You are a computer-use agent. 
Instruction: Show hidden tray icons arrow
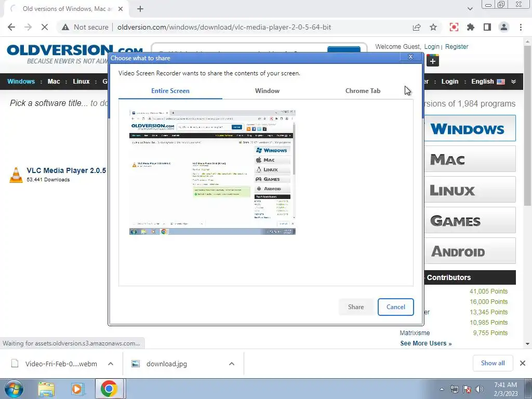(x=442, y=389)
